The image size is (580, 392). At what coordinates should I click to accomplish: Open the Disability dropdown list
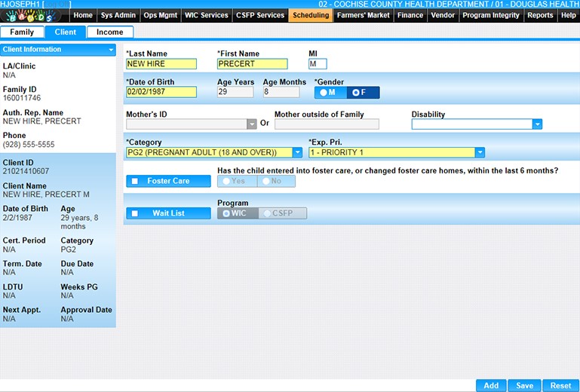(x=537, y=124)
